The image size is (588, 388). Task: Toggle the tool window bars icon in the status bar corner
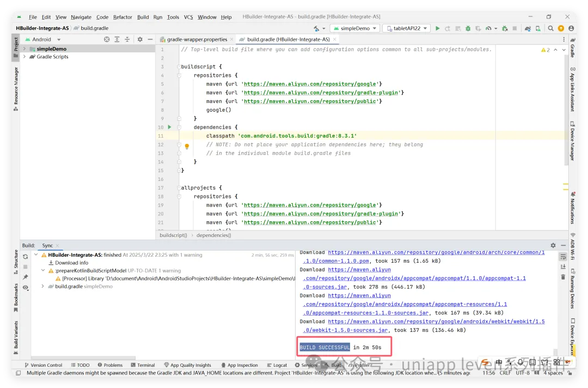[18, 373]
